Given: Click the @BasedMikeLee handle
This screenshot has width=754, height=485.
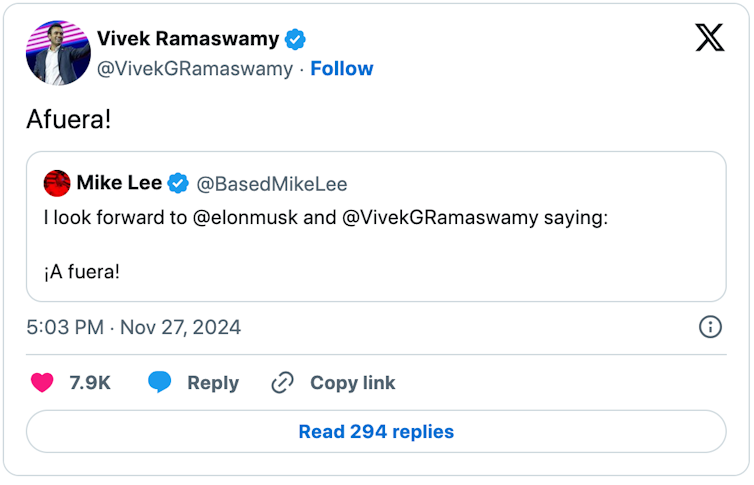Looking at the screenshot, I should [272, 184].
